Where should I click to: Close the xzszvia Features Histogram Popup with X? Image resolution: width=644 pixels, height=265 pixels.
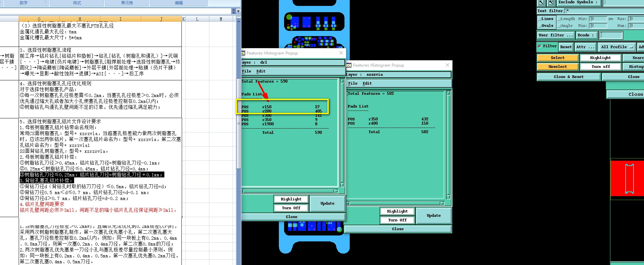pos(447,65)
